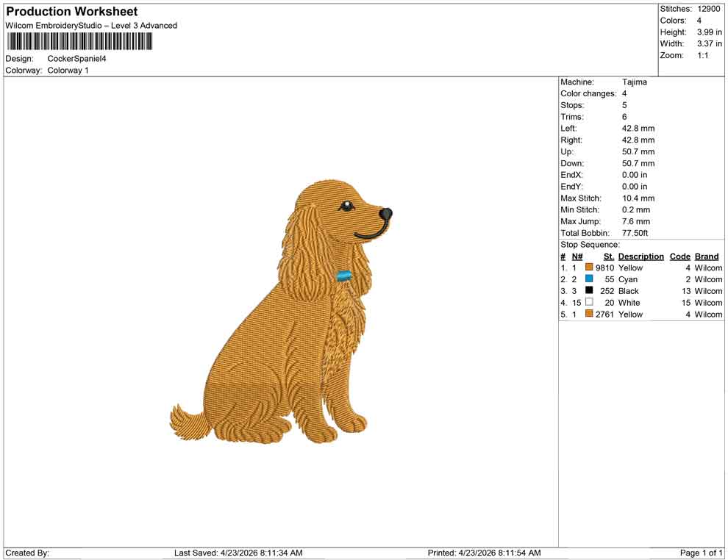Click the Cyan thread swatch in stop sequence
The image size is (728, 560).
[588, 279]
